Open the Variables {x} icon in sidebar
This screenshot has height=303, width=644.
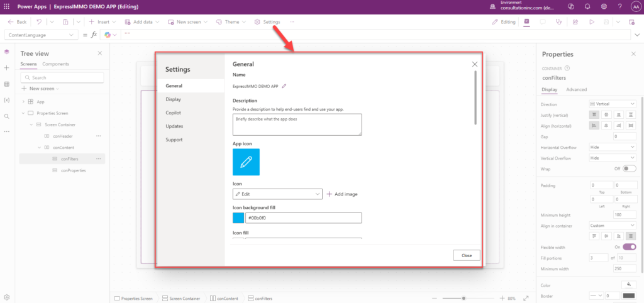(6, 100)
